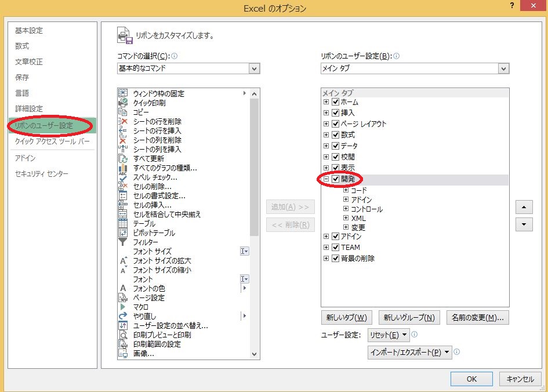Expand the コントロール group
The height and width of the screenshot is (392, 548).
click(x=346, y=209)
